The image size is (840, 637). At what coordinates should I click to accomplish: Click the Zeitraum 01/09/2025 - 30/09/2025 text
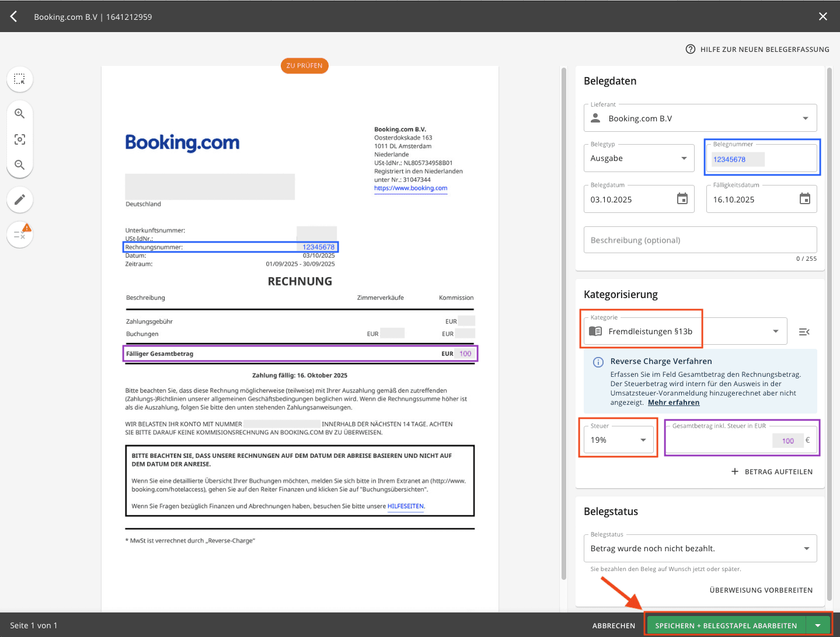tap(300, 264)
